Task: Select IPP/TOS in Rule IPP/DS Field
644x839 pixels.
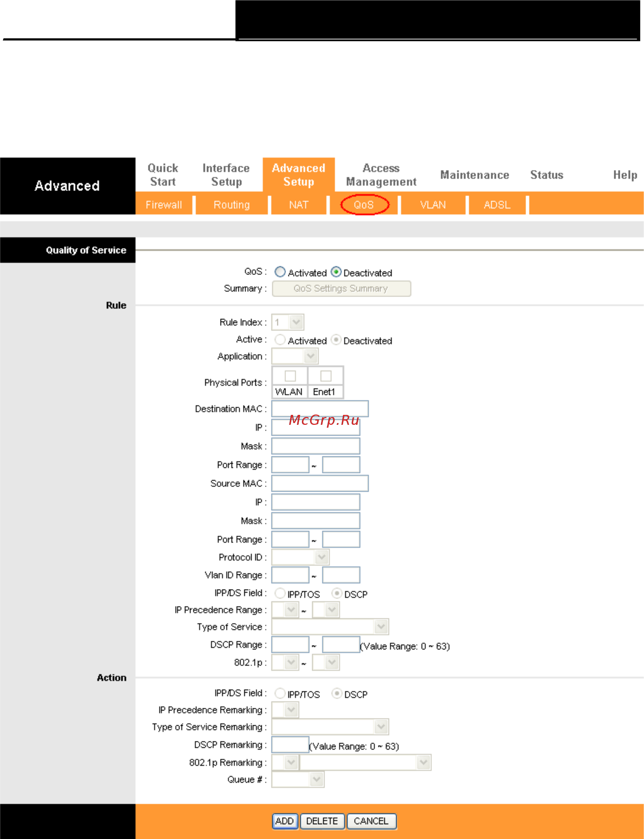Action: pos(280,593)
